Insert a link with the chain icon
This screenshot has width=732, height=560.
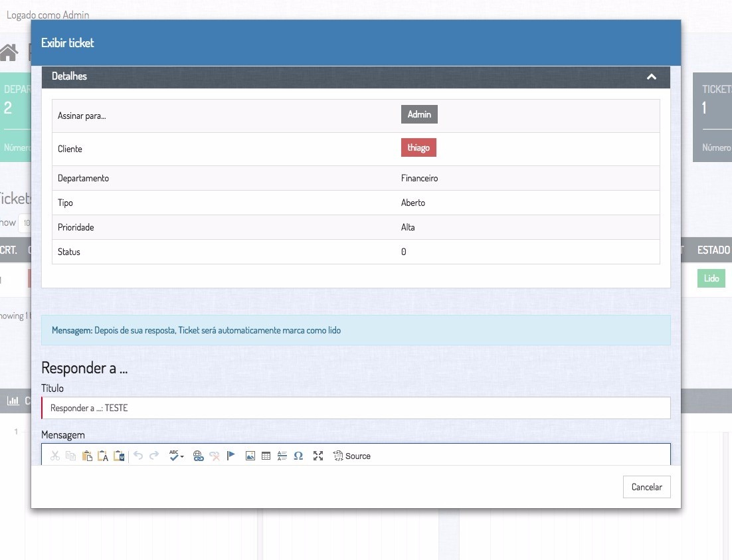tap(198, 456)
